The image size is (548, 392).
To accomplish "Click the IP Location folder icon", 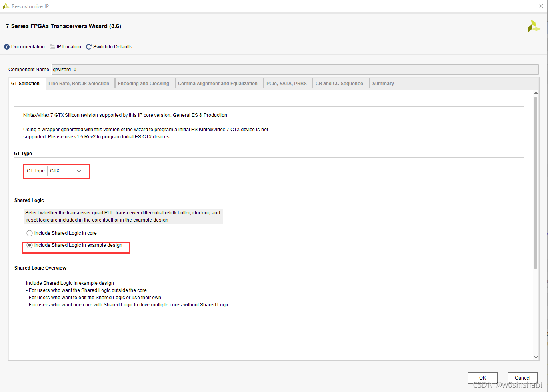I will click(52, 47).
